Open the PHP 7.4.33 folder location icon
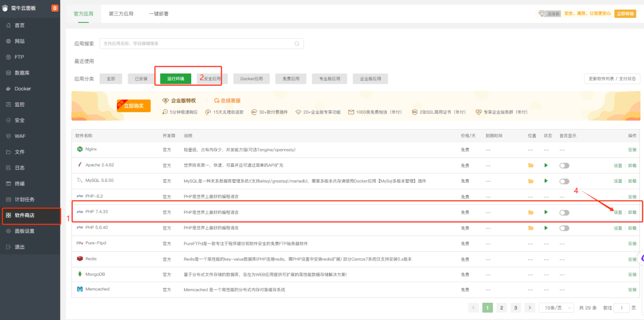The height and width of the screenshot is (320, 644). [x=531, y=212]
